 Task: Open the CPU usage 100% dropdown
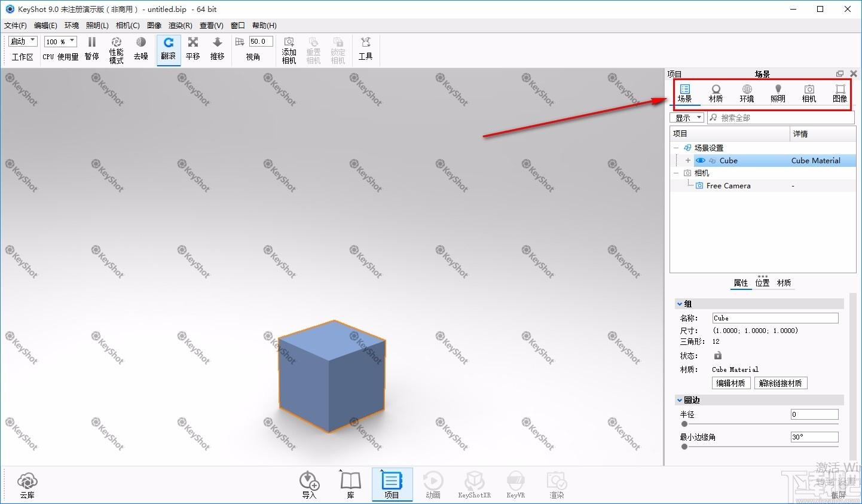coord(60,41)
